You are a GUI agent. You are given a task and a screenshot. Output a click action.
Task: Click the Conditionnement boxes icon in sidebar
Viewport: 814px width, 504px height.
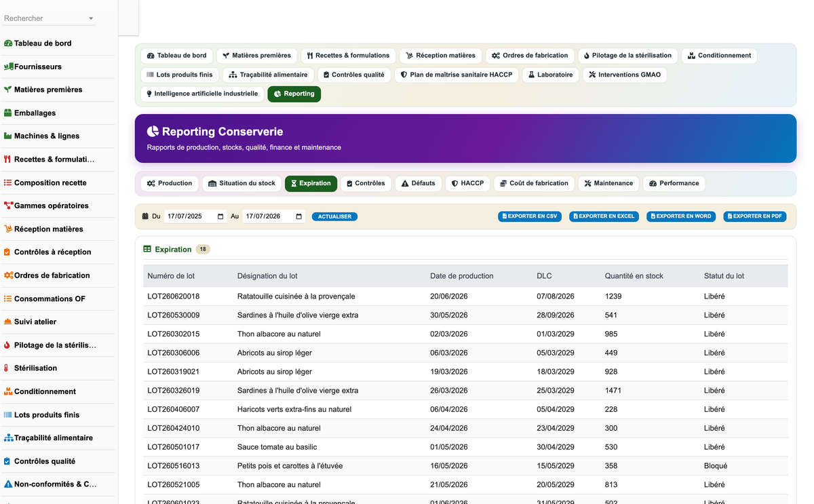[8, 391]
